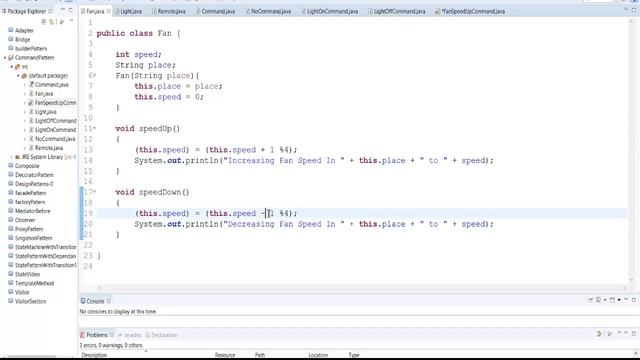Click line 14 println statement

pos(314,160)
